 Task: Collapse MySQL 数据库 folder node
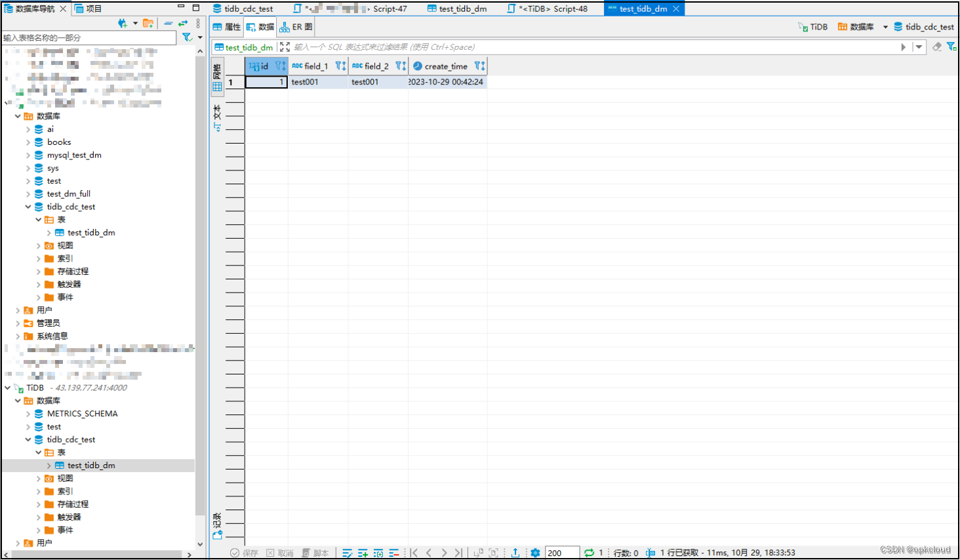pos(18,116)
